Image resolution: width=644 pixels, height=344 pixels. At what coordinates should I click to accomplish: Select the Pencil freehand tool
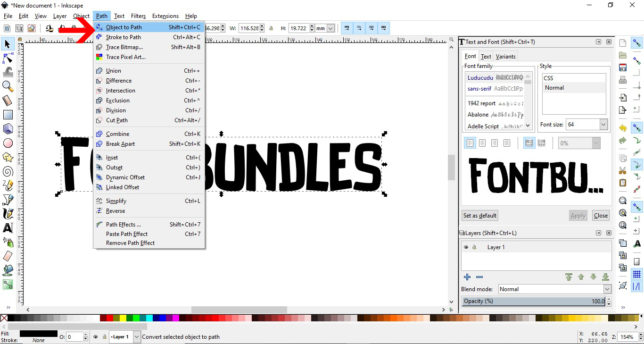click(x=8, y=185)
